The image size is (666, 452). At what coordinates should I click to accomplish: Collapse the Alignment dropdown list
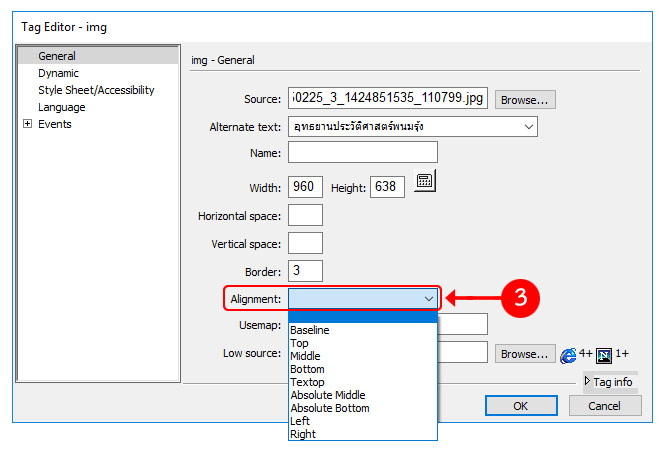pyautogui.click(x=428, y=298)
